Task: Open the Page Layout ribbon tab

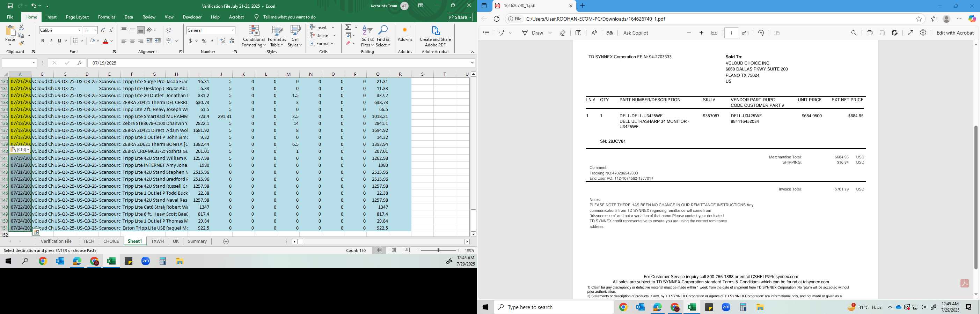Action: [x=77, y=17]
